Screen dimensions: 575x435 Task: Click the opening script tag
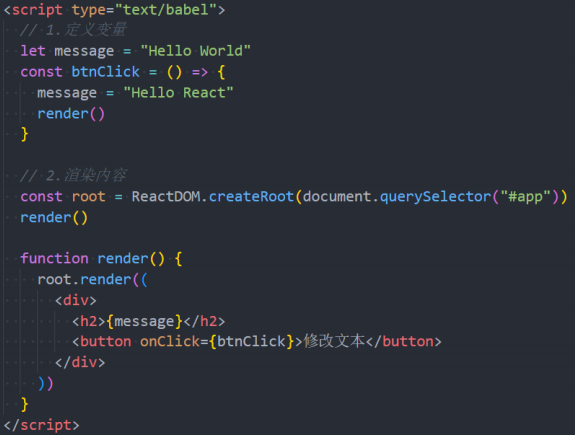[114, 10]
